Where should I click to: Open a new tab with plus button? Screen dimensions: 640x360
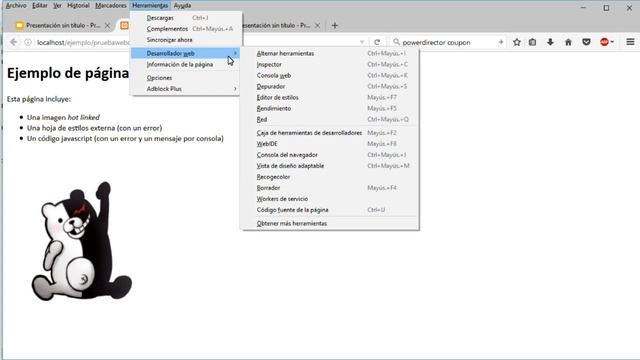(335, 25)
